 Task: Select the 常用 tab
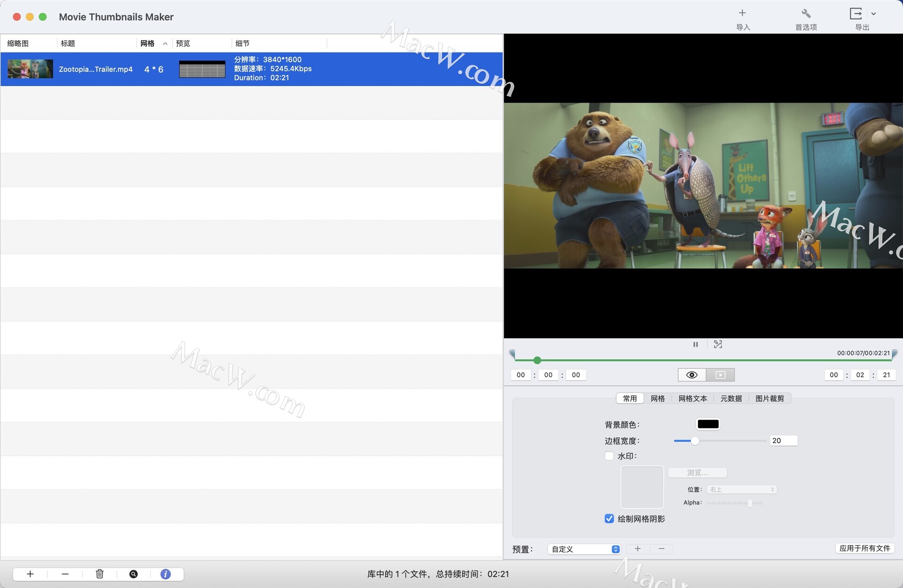point(630,398)
